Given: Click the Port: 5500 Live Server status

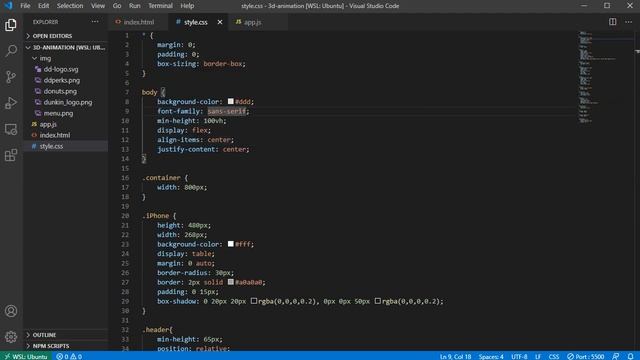Looking at the screenshot, I should pyautogui.click(x=586, y=356).
